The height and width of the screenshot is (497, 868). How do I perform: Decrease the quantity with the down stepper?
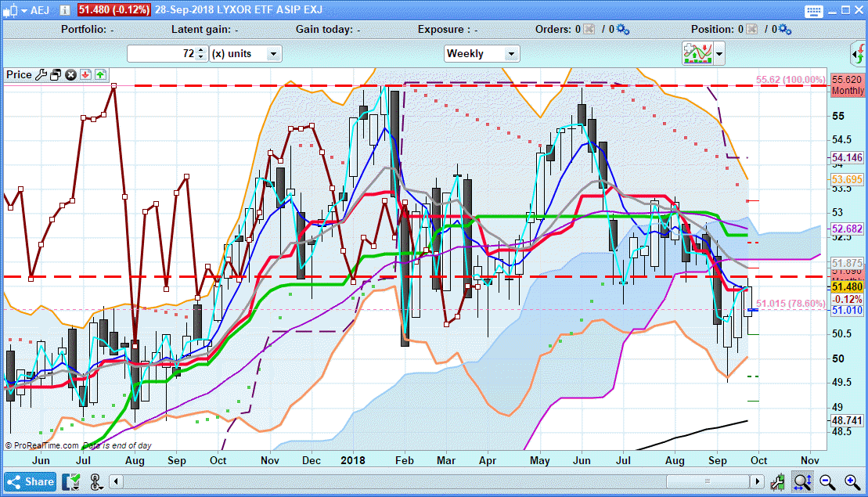pos(201,57)
